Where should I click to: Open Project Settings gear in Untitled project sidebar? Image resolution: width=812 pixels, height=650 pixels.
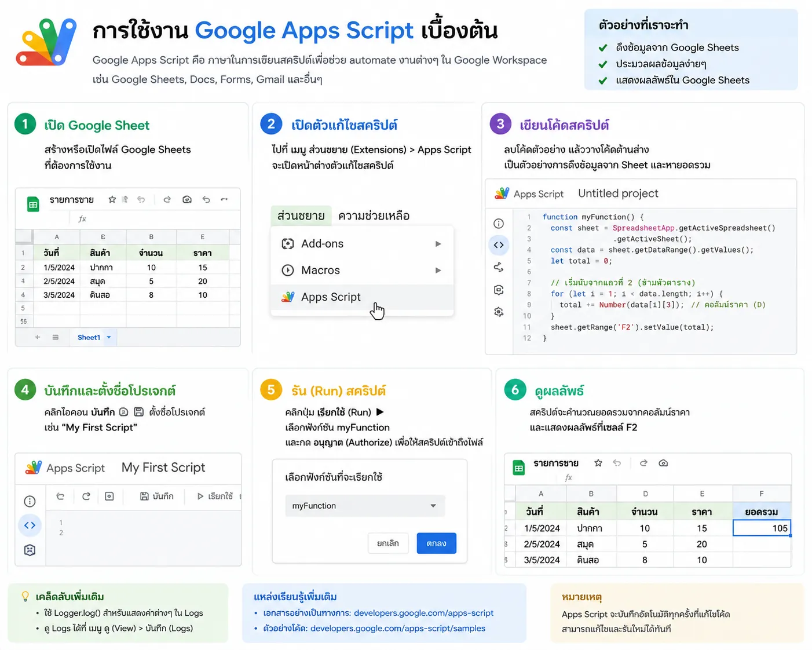tap(499, 312)
